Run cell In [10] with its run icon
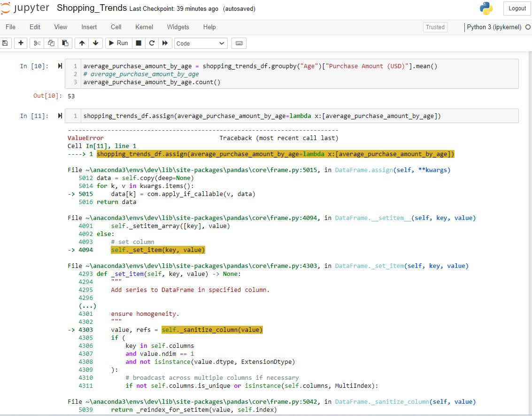532x416 pixels. [x=60, y=66]
